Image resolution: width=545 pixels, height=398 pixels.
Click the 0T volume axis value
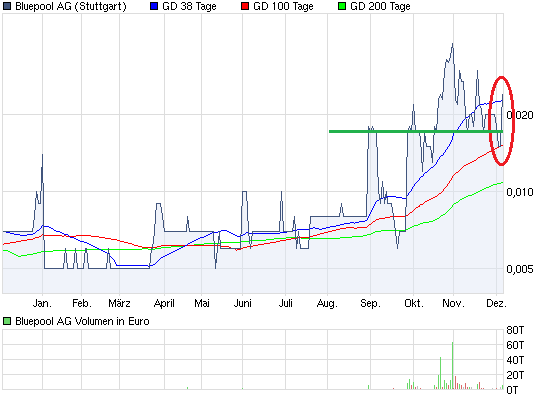(x=512, y=390)
